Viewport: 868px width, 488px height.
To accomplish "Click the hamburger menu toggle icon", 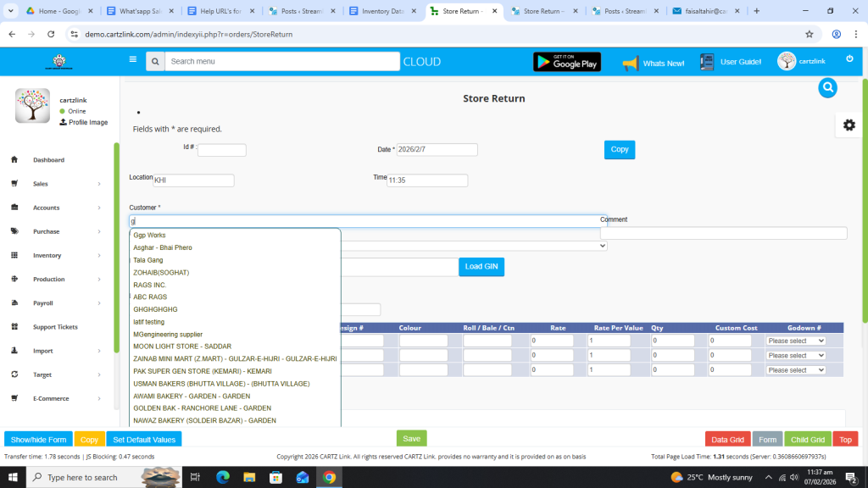I will pyautogui.click(x=132, y=60).
